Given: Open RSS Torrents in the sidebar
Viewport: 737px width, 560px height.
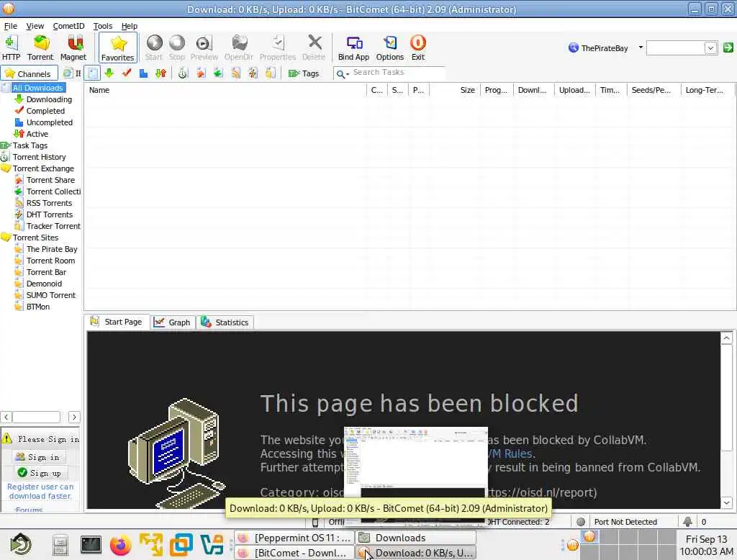Looking at the screenshot, I should (49, 203).
